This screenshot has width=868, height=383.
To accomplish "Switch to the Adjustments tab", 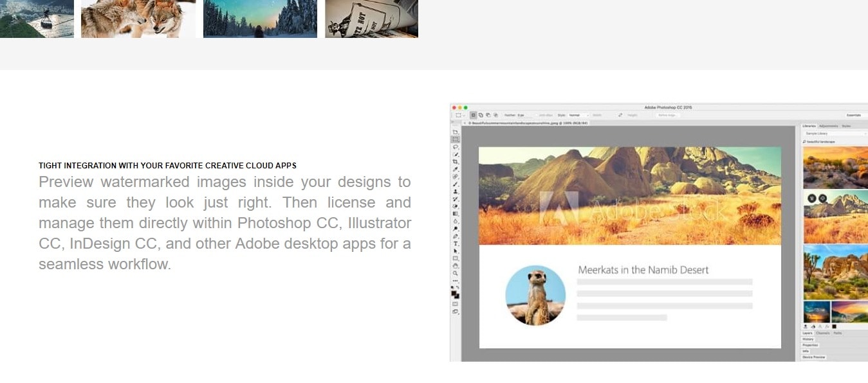I will point(828,126).
